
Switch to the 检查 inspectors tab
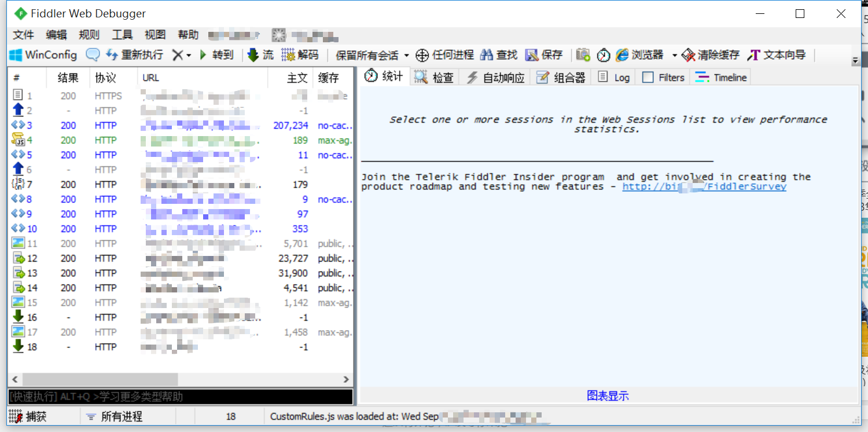coord(435,78)
